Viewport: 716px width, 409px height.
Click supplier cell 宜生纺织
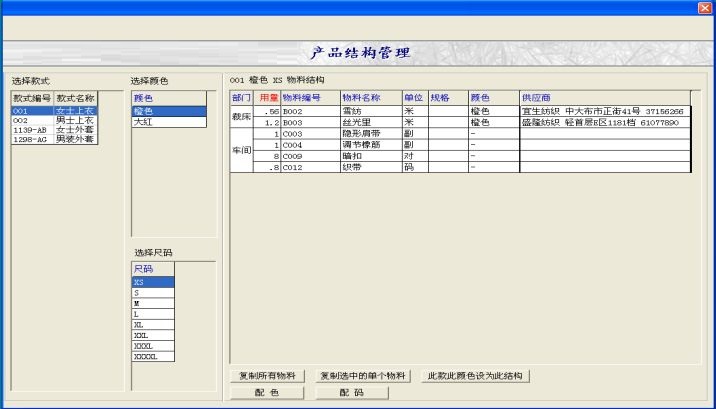[x=605, y=111]
